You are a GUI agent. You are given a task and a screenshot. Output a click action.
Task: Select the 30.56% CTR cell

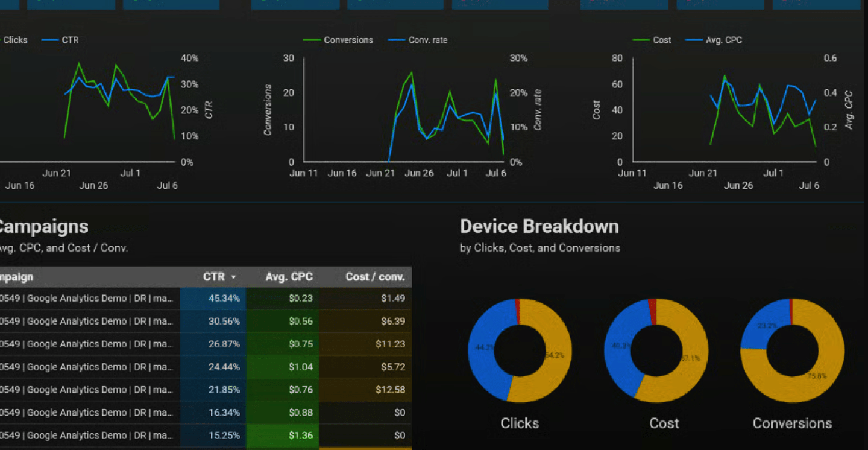pos(213,321)
